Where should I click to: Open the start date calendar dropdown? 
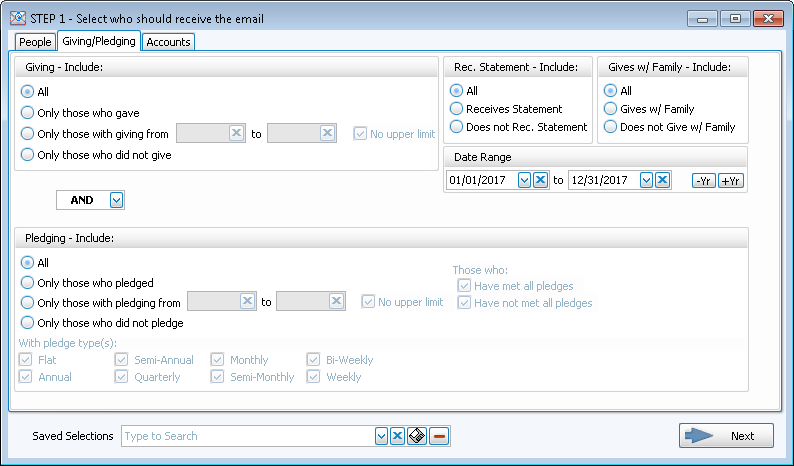[524, 180]
